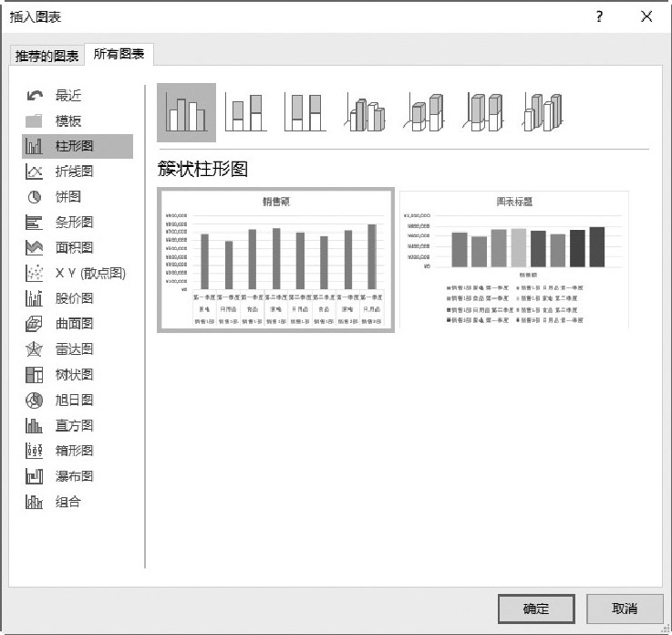Click the XY 散点图 scatter icon
Screen dimensions: 672x635
[34, 273]
